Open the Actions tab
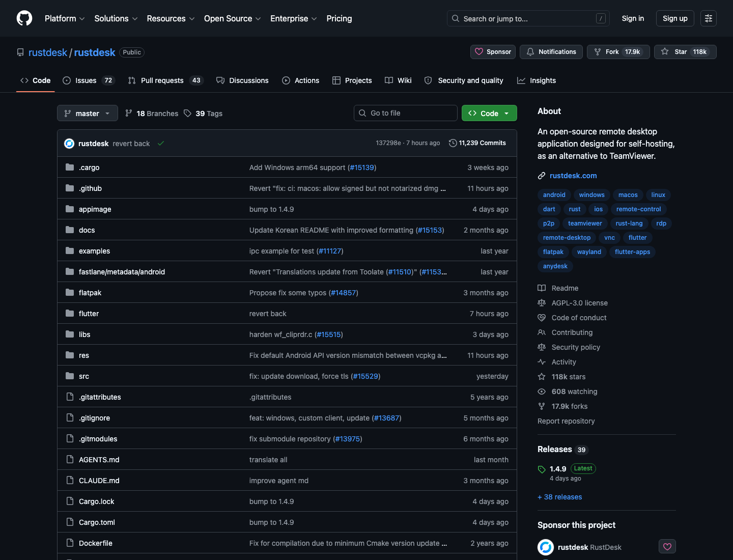This screenshot has height=560, width=733. [x=301, y=80]
